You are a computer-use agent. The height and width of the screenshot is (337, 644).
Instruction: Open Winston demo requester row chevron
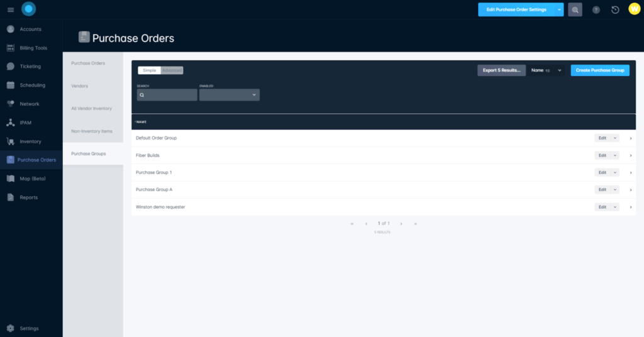coord(631,207)
